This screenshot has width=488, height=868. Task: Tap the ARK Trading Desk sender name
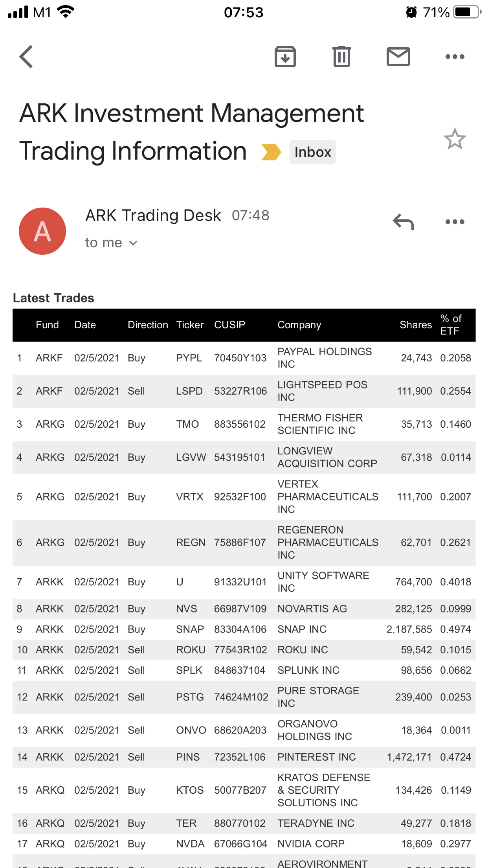153,215
